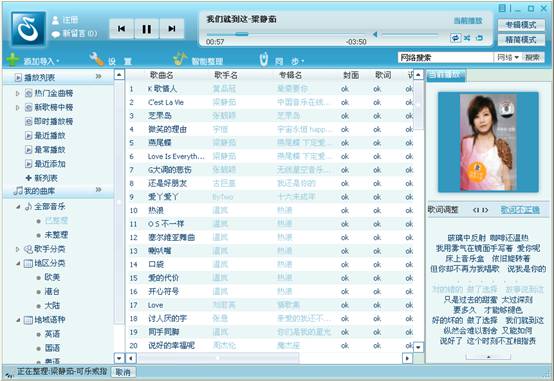This screenshot has height=381, width=554.
Task: Click the 地域语种 grid icon
Action: pos(28,320)
